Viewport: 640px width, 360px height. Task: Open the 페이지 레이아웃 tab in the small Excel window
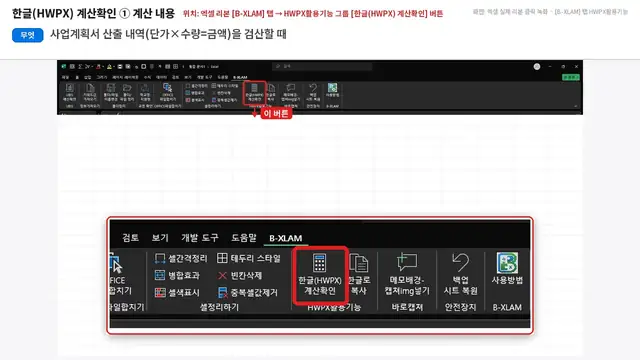click(x=125, y=78)
